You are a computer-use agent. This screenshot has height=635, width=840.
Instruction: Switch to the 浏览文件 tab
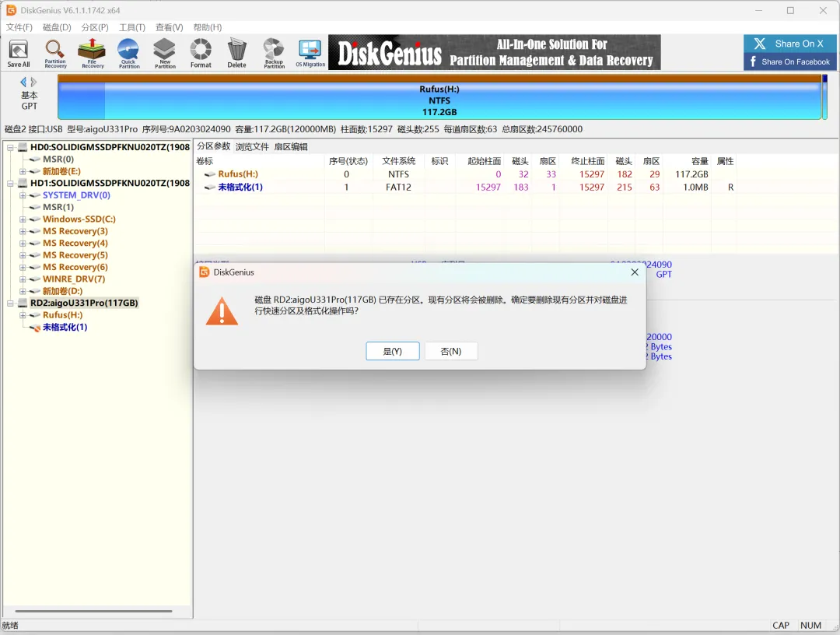(x=252, y=146)
